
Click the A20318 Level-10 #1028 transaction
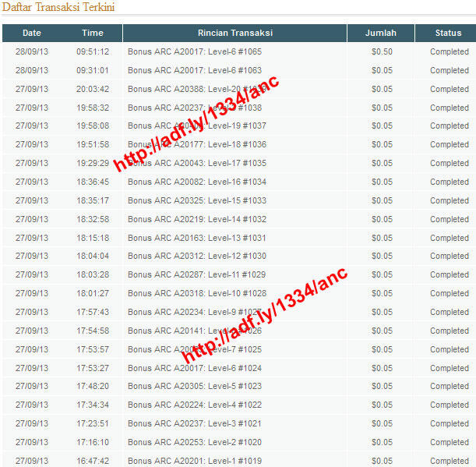tap(197, 293)
